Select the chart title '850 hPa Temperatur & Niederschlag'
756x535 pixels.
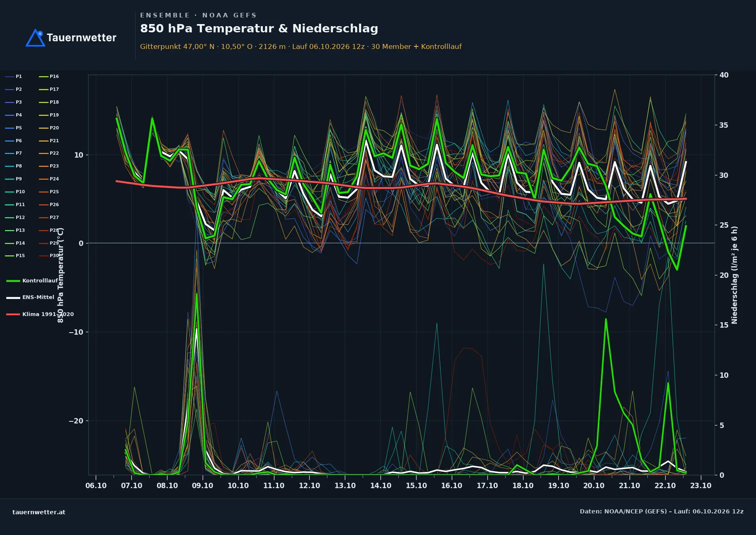tap(259, 28)
